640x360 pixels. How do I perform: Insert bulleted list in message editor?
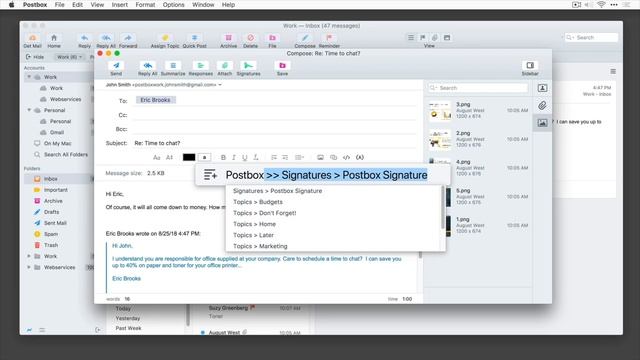(274, 158)
